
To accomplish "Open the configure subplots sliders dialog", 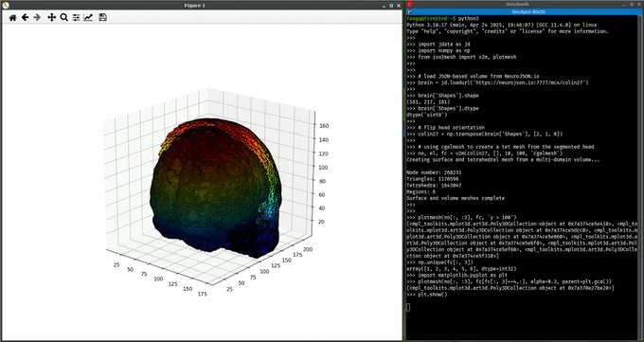I will coord(76,17).
